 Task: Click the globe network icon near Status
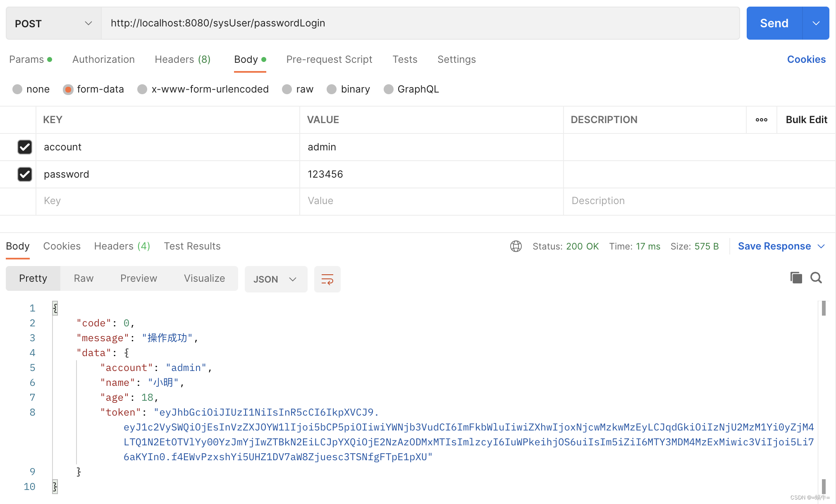click(516, 246)
